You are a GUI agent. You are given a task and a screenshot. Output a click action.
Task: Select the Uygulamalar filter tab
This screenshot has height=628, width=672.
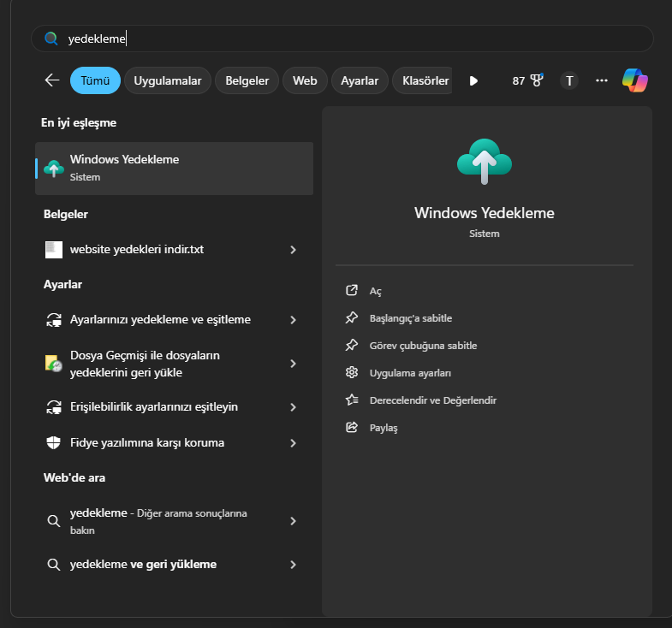(x=168, y=80)
